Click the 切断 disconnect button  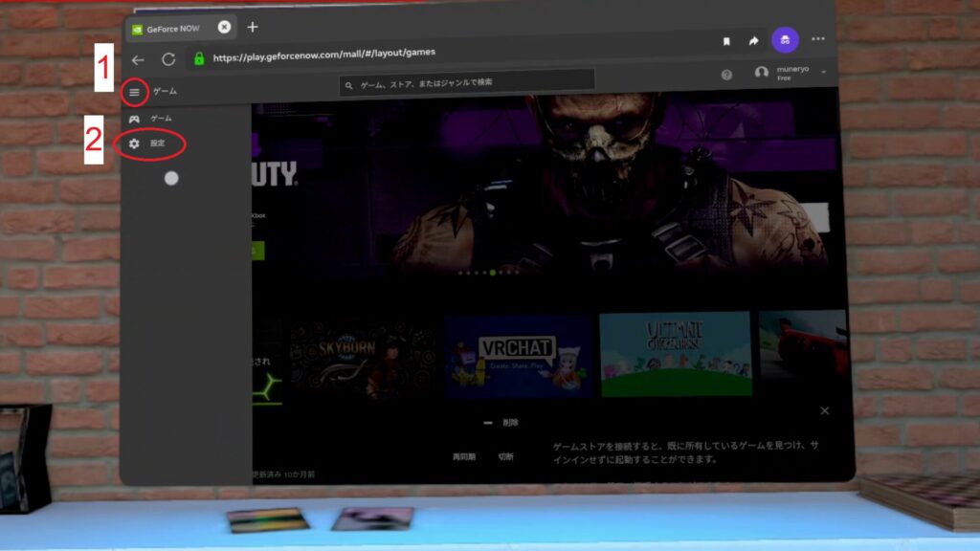tap(505, 456)
